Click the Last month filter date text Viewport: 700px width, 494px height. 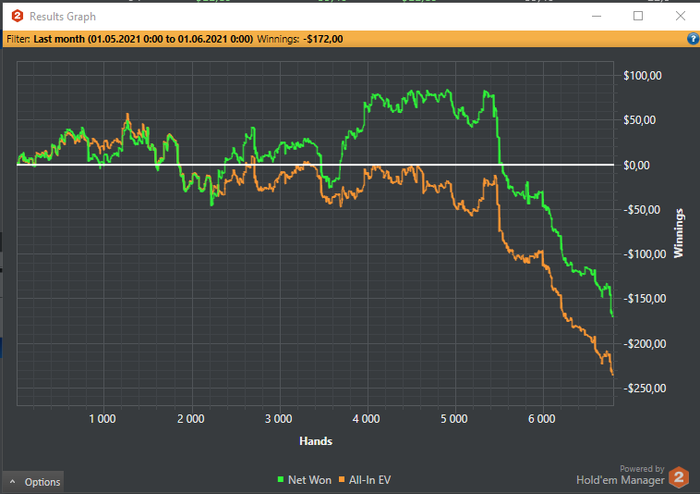pyautogui.click(x=143, y=39)
